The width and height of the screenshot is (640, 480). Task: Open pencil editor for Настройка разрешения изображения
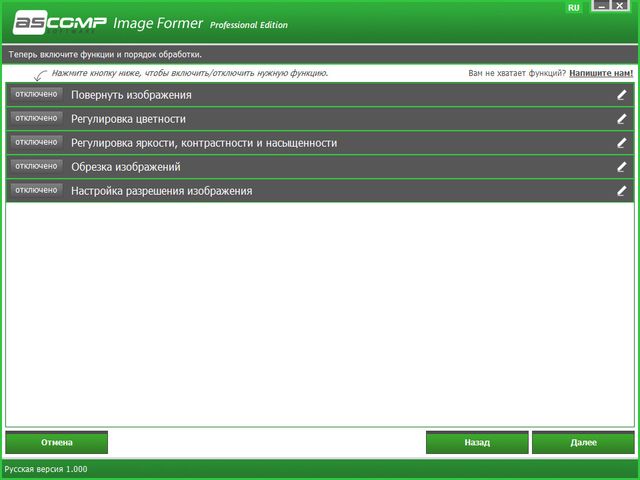[x=621, y=190]
